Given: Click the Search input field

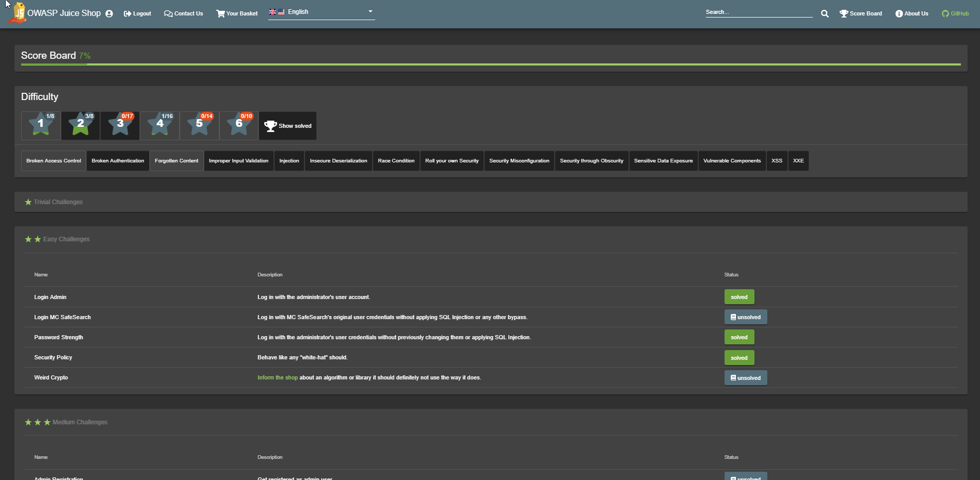Looking at the screenshot, I should coord(759,12).
